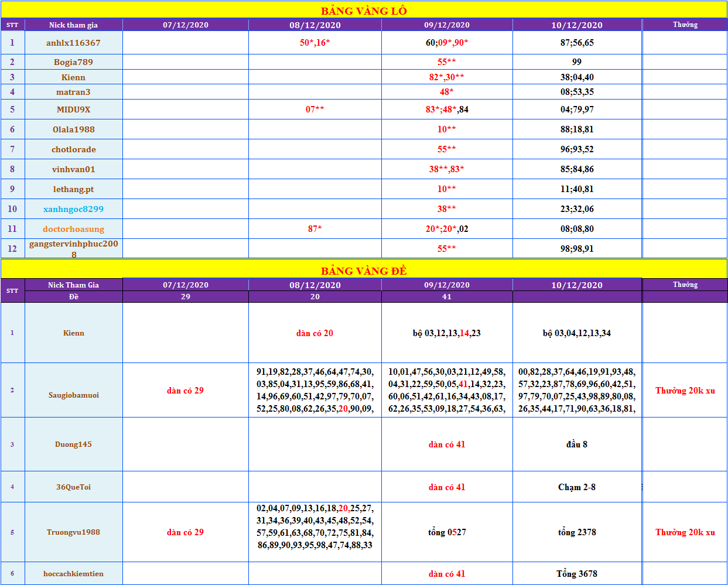Screen dimensions: 728x585
Task: Select the MIDU9X nickname cell
Action: [74, 110]
